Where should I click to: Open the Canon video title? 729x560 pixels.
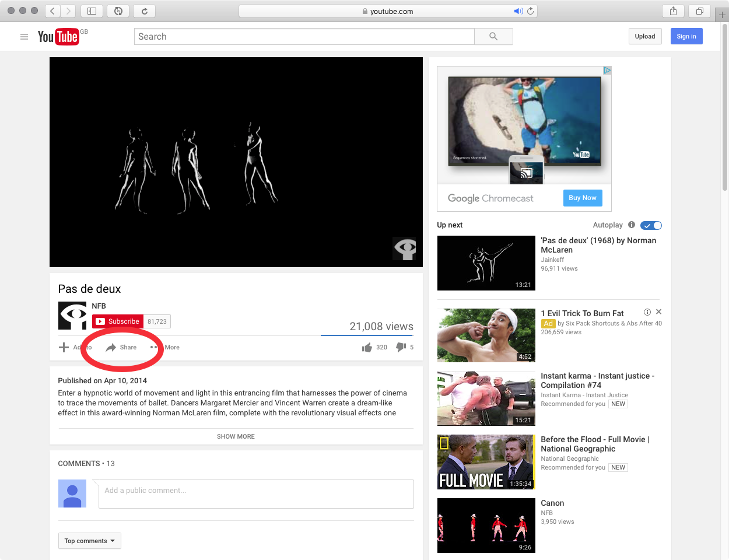pyautogui.click(x=552, y=503)
